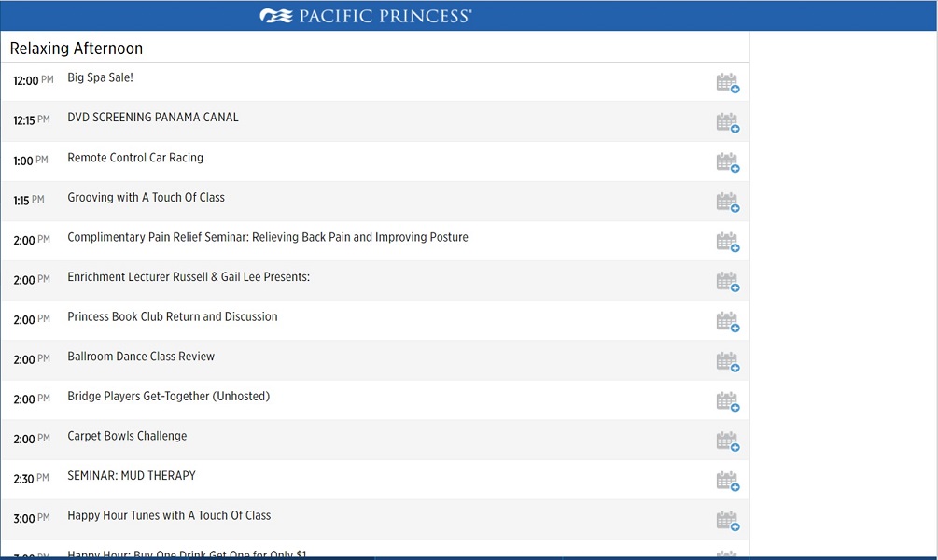Select the SEMINAR: MUD THERAPY event
This screenshot has width=938, height=560.
coord(132,476)
